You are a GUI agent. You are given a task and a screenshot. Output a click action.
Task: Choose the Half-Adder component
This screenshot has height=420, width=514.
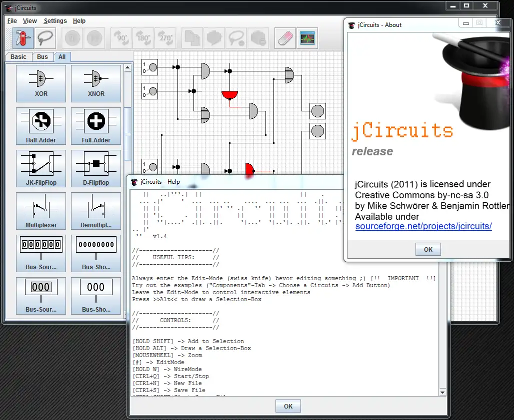[41, 126]
